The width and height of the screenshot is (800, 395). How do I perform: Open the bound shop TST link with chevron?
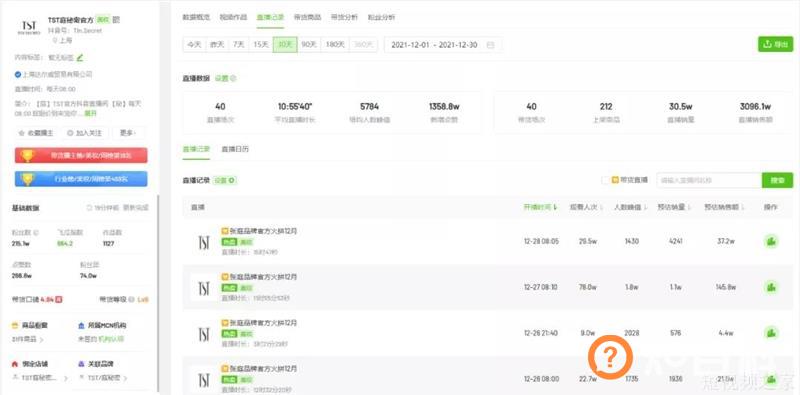pos(40,378)
